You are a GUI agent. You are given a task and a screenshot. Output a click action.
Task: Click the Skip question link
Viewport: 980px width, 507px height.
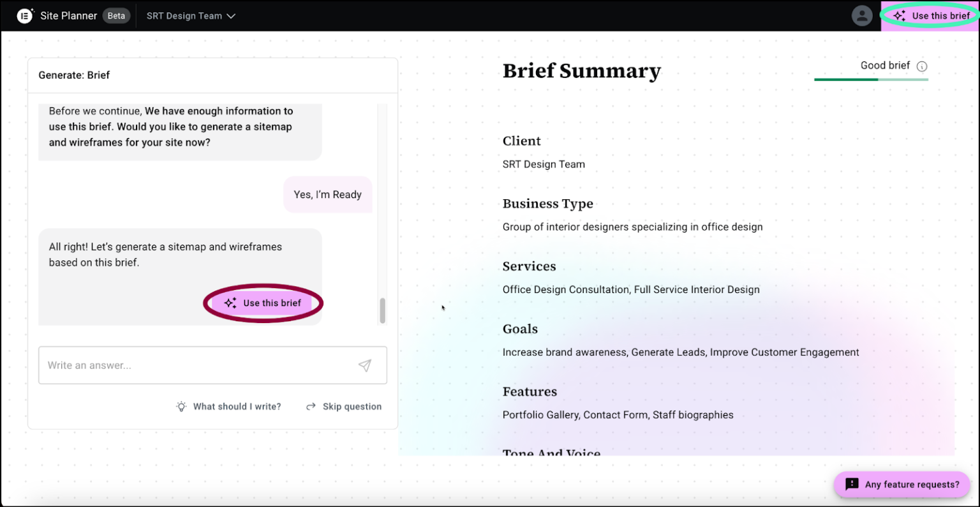(352, 406)
